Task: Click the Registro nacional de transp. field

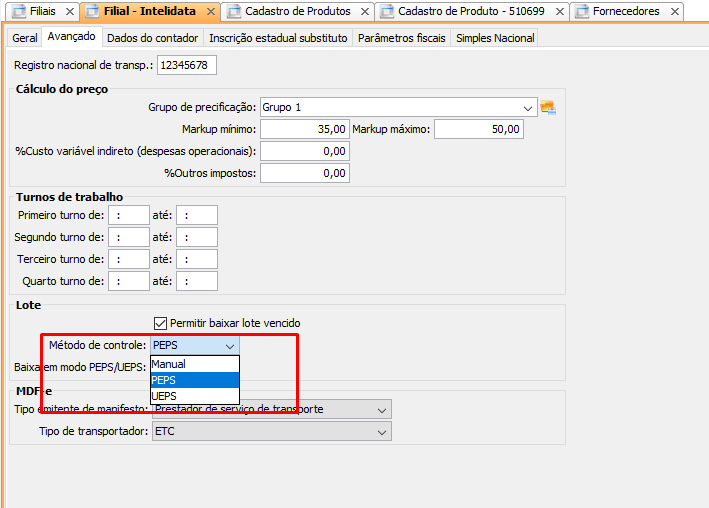Action: point(186,65)
